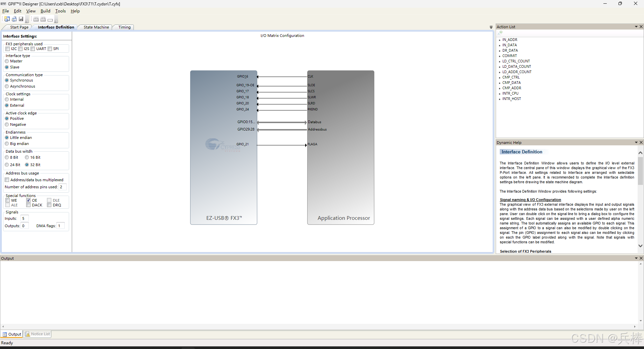Switch to the Timing tab
This screenshot has width=644, height=349.
[x=124, y=27]
